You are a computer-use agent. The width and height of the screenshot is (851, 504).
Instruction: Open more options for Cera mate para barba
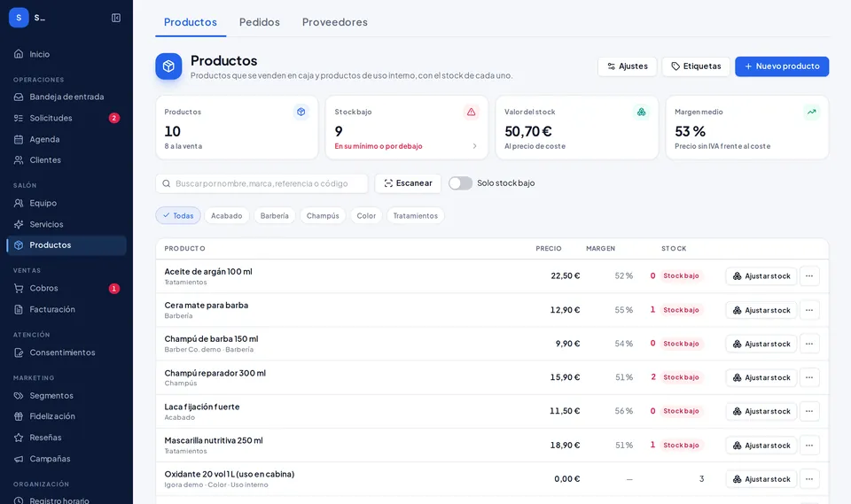coord(809,310)
